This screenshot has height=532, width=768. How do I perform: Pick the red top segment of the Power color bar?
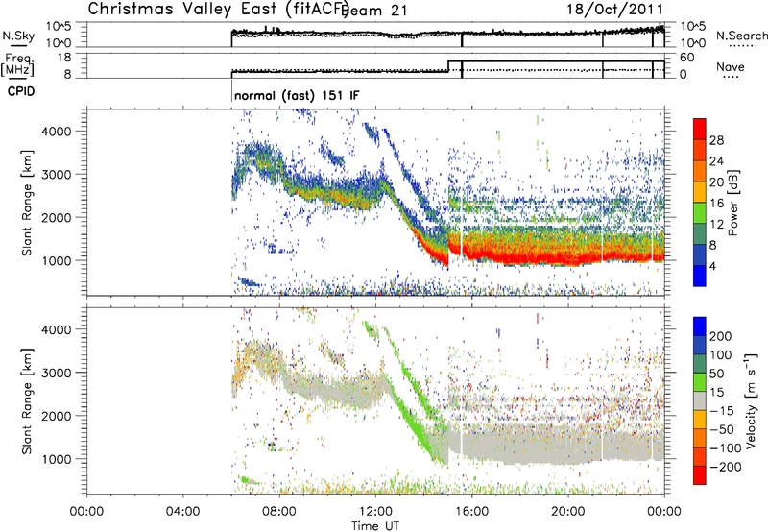[700, 129]
